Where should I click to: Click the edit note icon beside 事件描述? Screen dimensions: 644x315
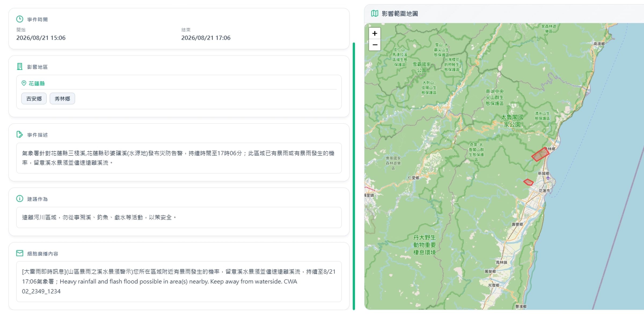tap(20, 135)
